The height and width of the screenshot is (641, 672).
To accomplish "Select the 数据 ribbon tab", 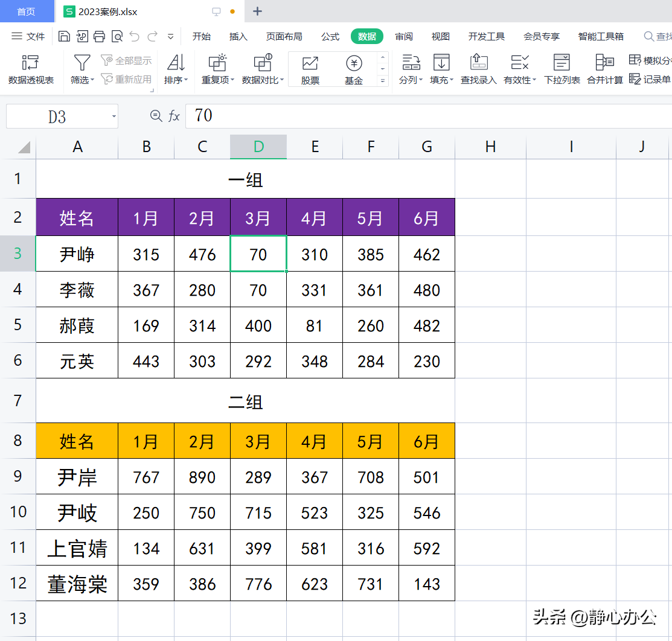I will 367,36.
